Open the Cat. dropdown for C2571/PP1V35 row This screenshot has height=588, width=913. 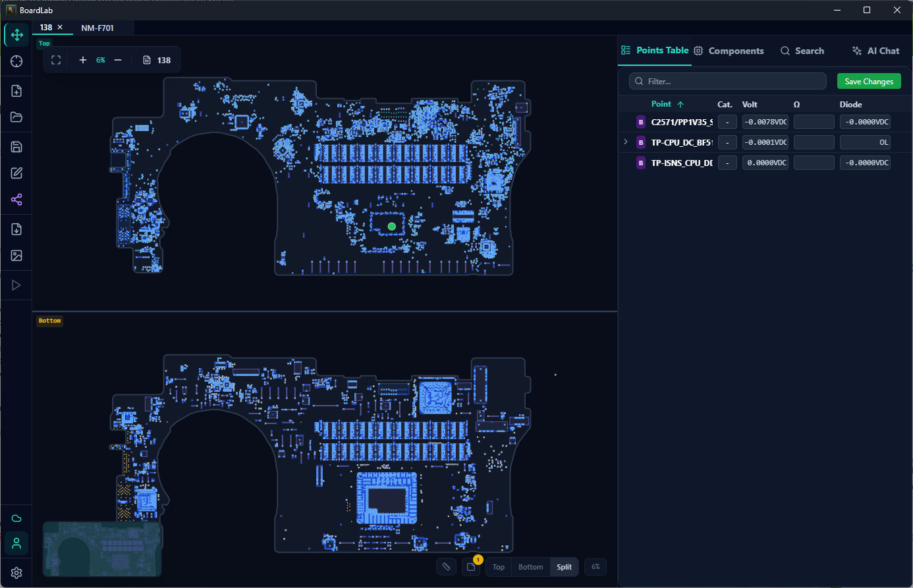(727, 121)
